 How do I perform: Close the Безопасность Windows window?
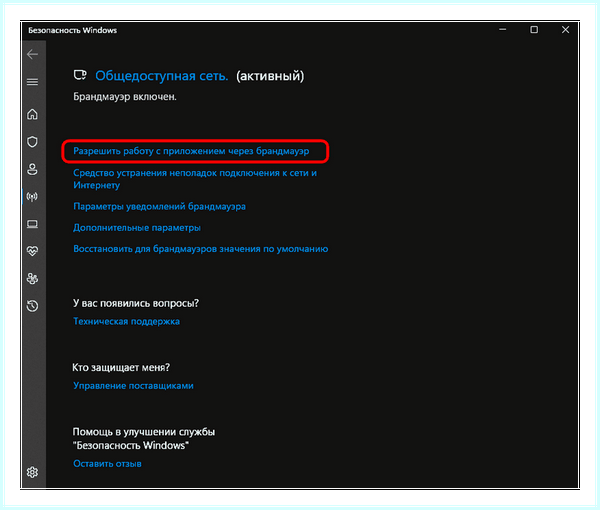point(566,29)
